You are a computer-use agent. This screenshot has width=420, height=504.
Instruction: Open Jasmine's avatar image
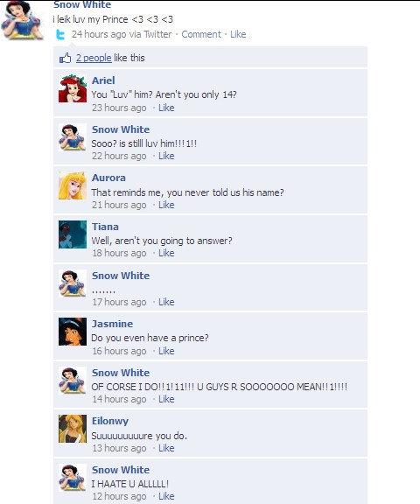point(73,332)
